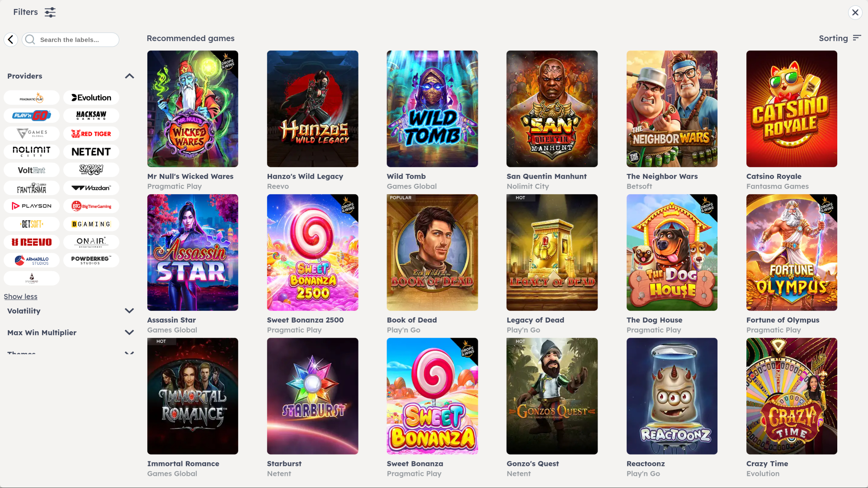Click the magnifier icon in label search
Viewport: 868px width, 488px height.
coord(30,40)
